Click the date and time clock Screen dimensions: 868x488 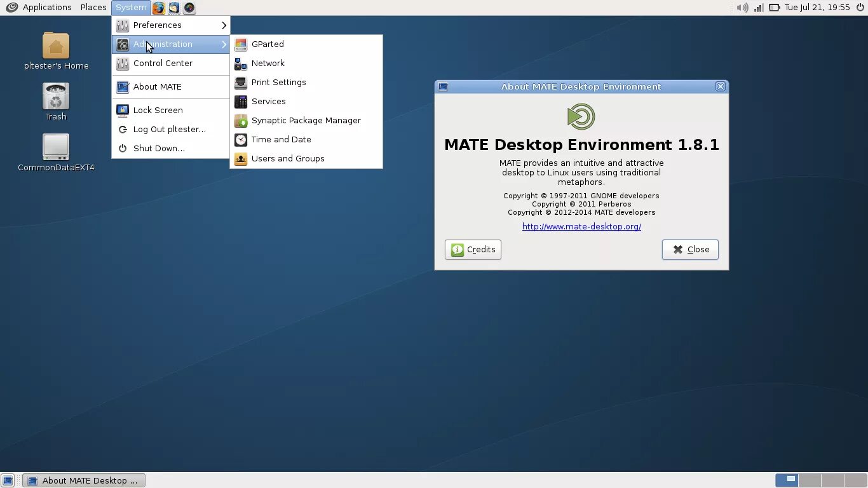pyautogui.click(x=817, y=8)
